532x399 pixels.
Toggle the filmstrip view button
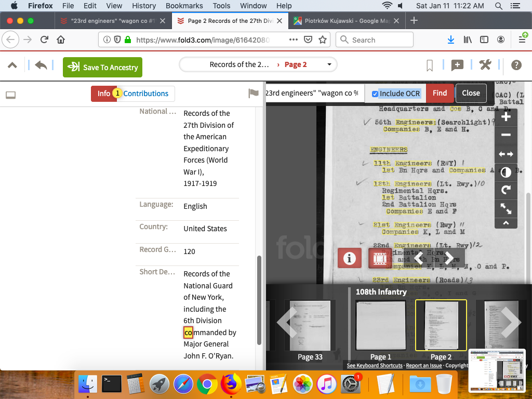pos(380,258)
